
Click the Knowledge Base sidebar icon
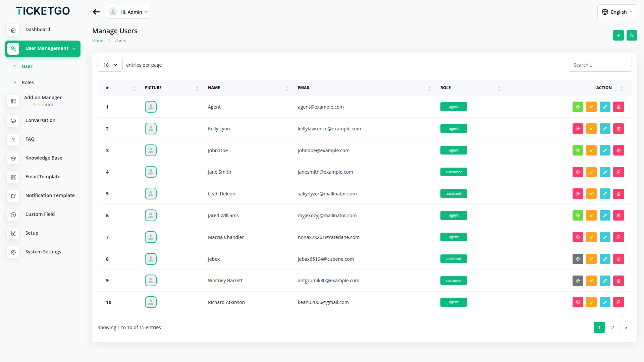click(x=13, y=158)
